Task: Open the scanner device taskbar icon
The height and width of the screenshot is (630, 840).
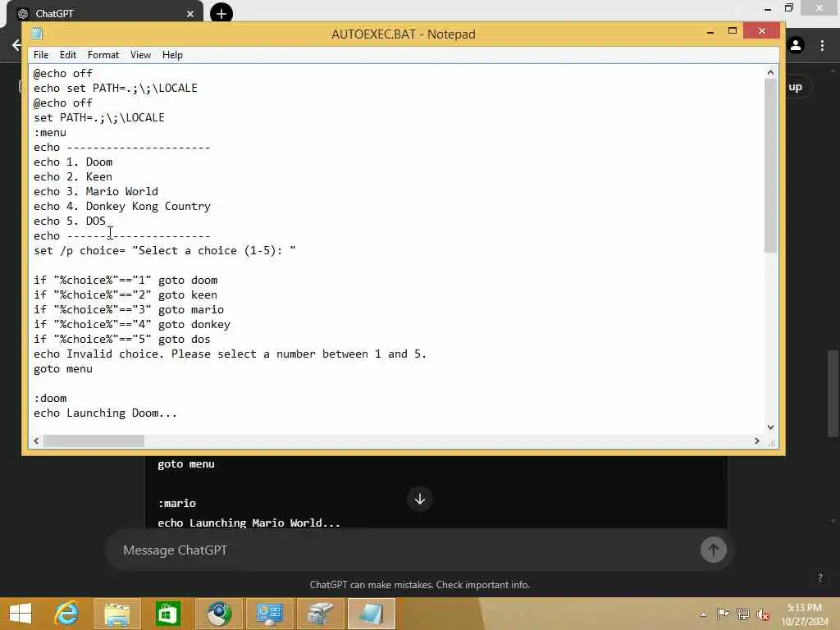Action: click(x=321, y=614)
